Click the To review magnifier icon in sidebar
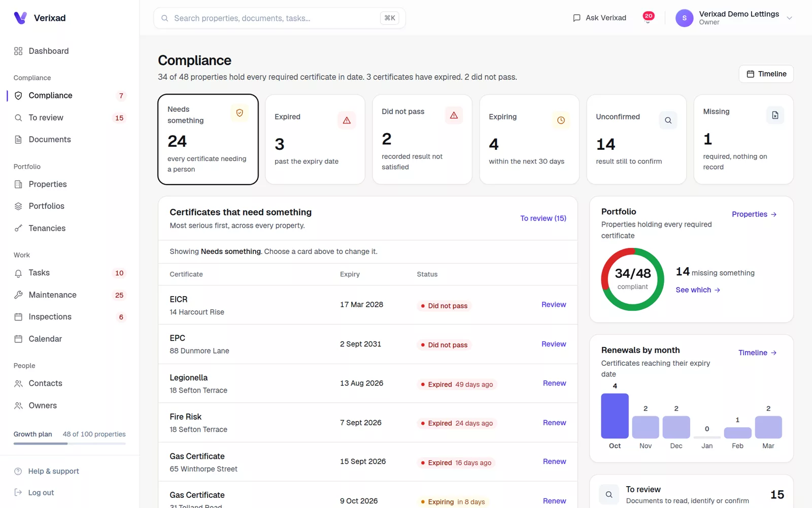812x508 pixels. pyautogui.click(x=18, y=118)
